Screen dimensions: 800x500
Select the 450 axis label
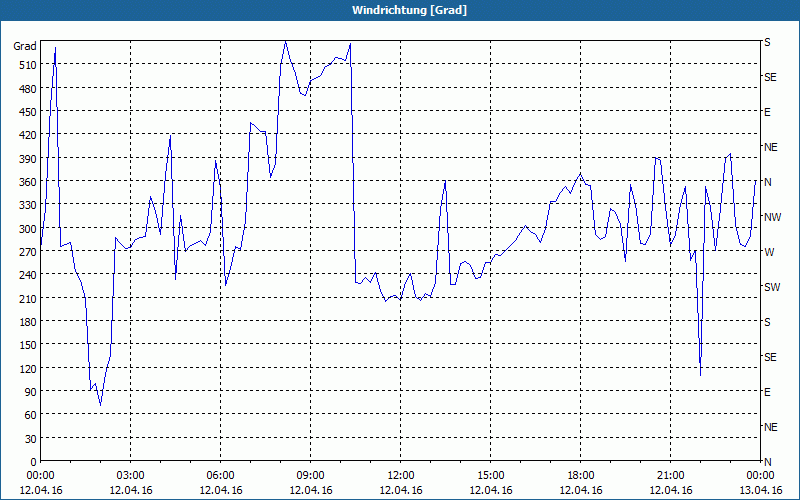28,112
